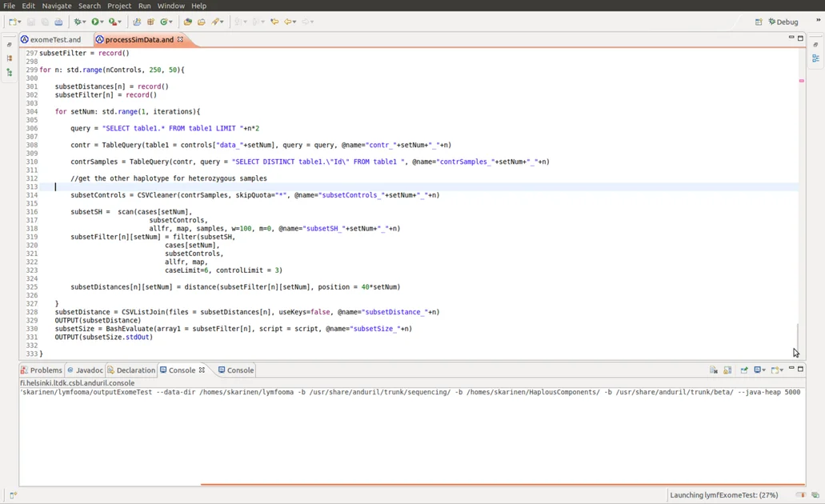Viewport: 825px width, 504px height.
Task: Click the green Run button icon
Action: (x=95, y=22)
